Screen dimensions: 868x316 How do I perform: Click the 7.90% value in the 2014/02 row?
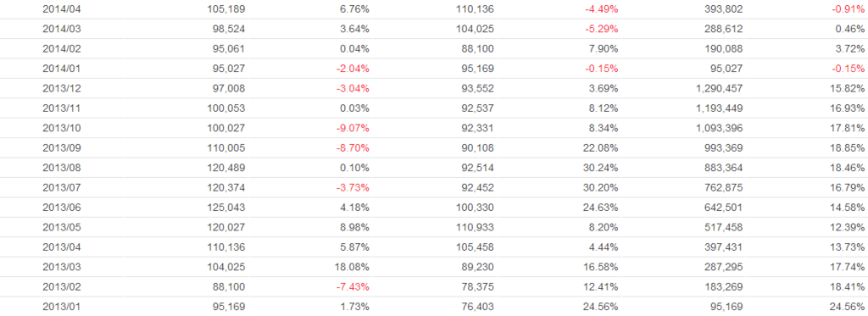point(604,48)
